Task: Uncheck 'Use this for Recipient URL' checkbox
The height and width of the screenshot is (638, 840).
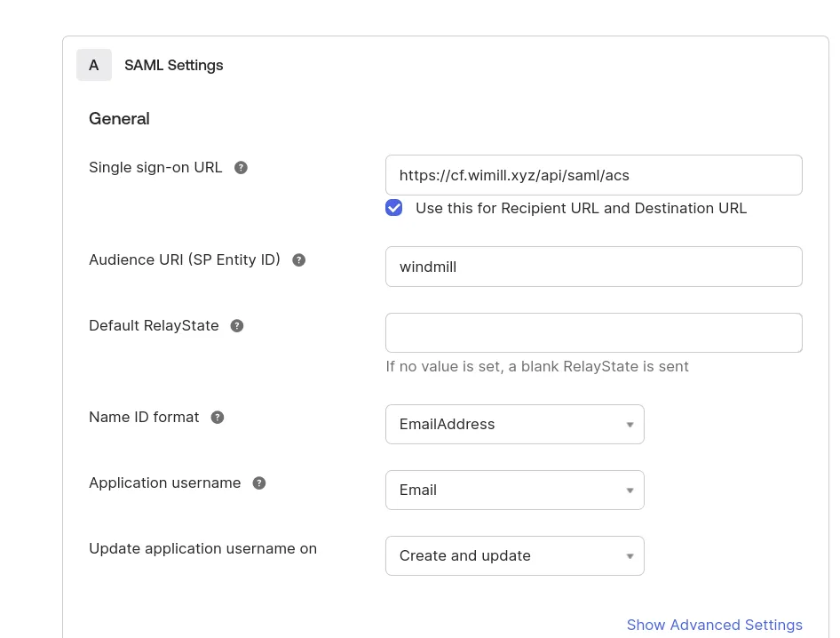Action: point(394,208)
